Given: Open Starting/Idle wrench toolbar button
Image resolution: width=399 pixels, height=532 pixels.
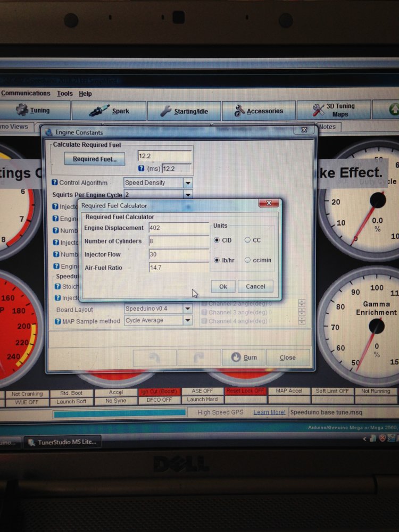Looking at the screenshot, I should coord(184,111).
